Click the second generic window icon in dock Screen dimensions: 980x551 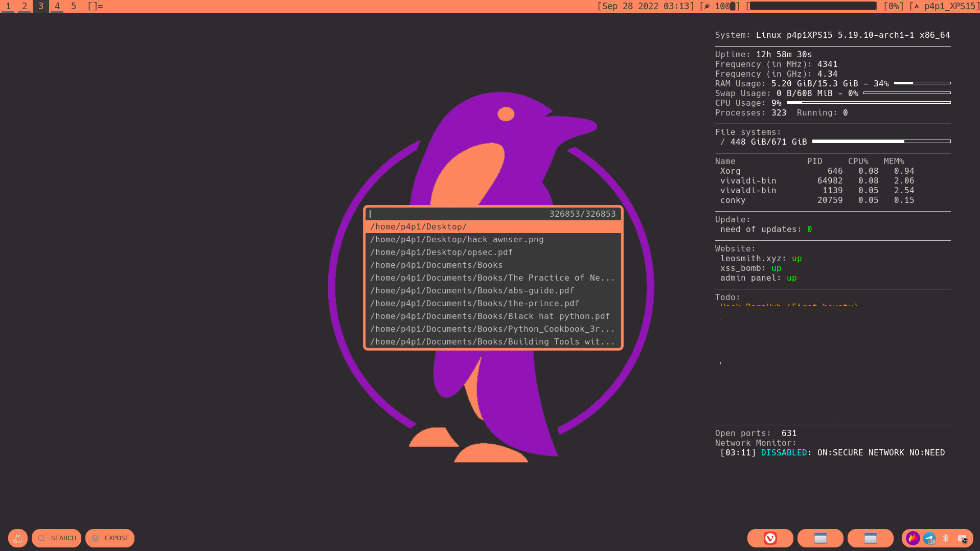pyautogui.click(x=870, y=538)
